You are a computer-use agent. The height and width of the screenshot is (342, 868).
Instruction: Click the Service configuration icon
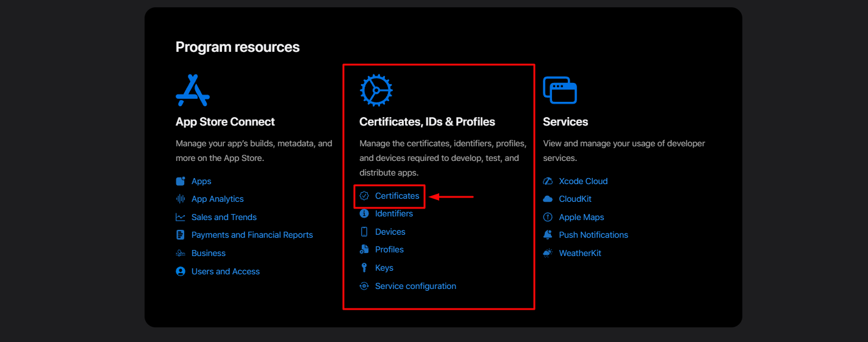[364, 286]
